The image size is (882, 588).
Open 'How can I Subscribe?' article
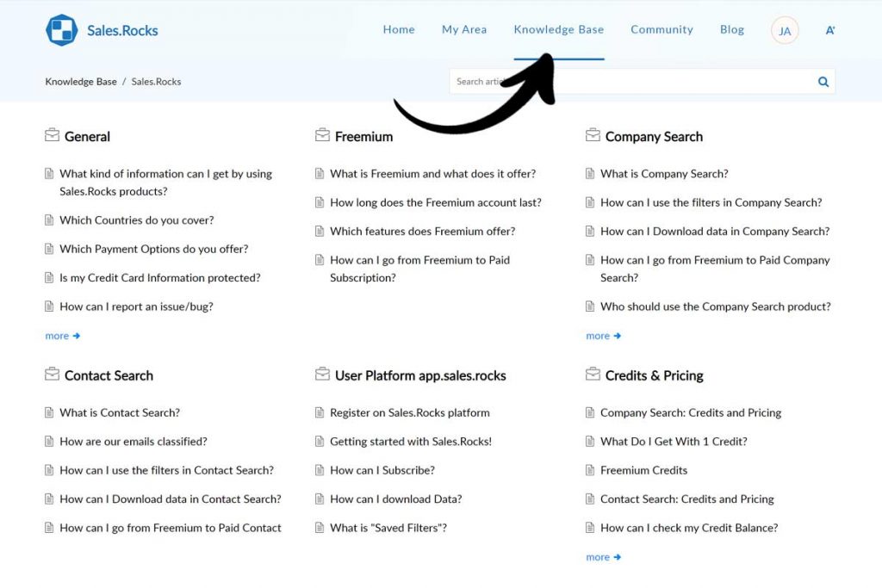point(382,470)
